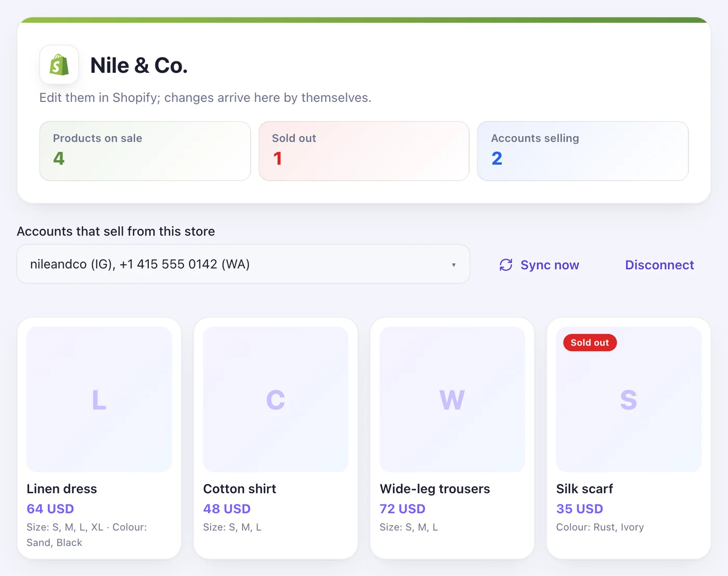Click the 48 USD price
Viewport: 728px width, 576px height.
click(x=227, y=509)
